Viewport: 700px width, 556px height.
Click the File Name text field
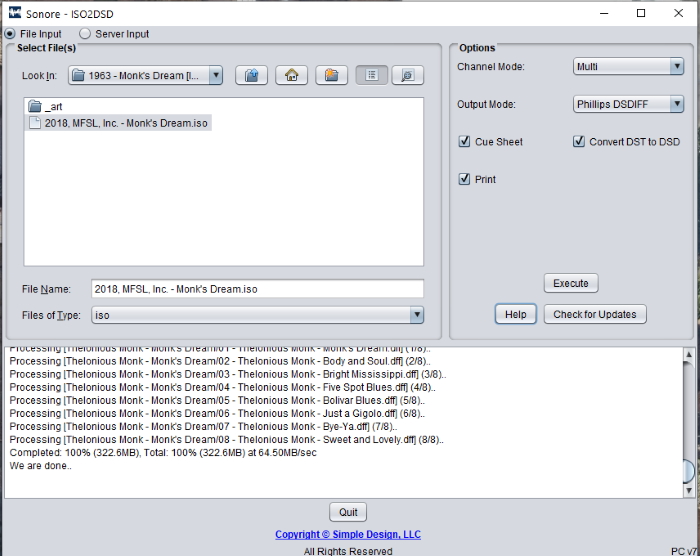click(x=257, y=289)
